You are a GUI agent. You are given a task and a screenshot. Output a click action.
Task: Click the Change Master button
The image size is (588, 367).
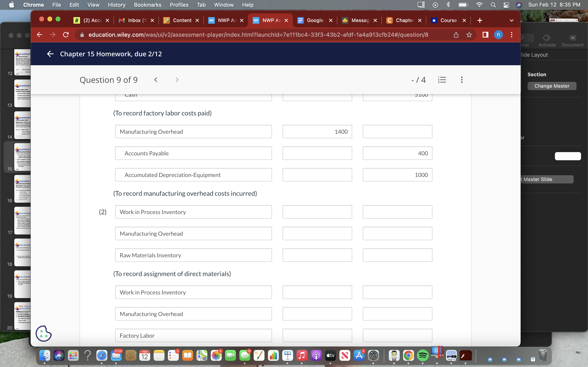pyautogui.click(x=552, y=86)
